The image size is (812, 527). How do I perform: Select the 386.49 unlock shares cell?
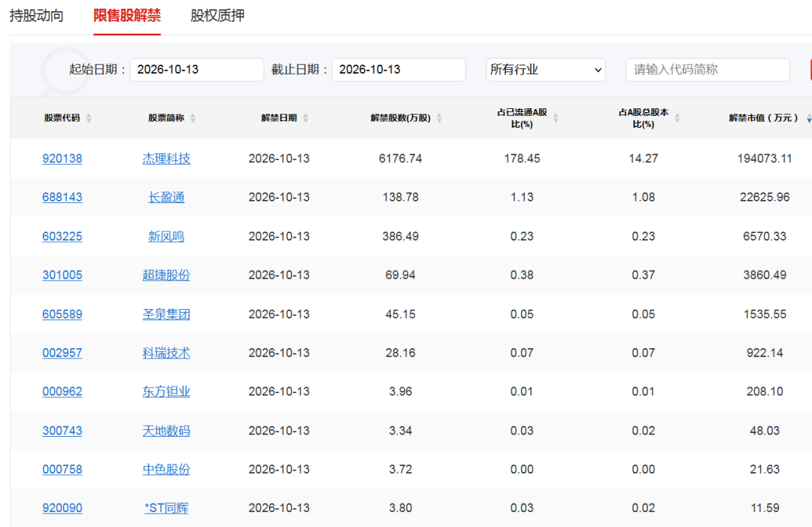coord(400,236)
